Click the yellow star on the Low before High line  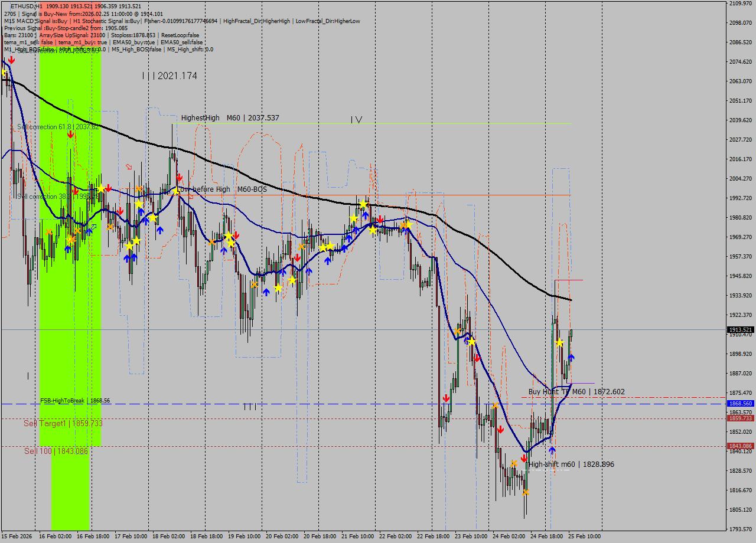(x=175, y=191)
